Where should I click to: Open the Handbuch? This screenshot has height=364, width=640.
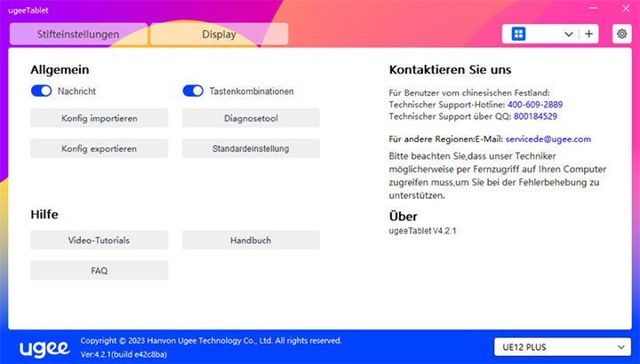(251, 240)
